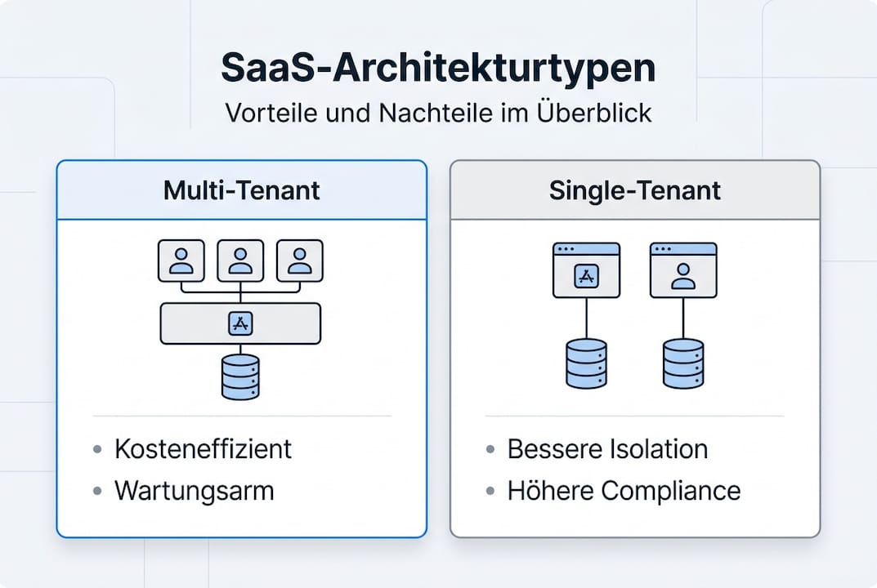Image resolution: width=877 pixels, height=588 pixels.
Task: Toggle the bullet point beside Kosteneffizient
Action: (x=100, y=448)
